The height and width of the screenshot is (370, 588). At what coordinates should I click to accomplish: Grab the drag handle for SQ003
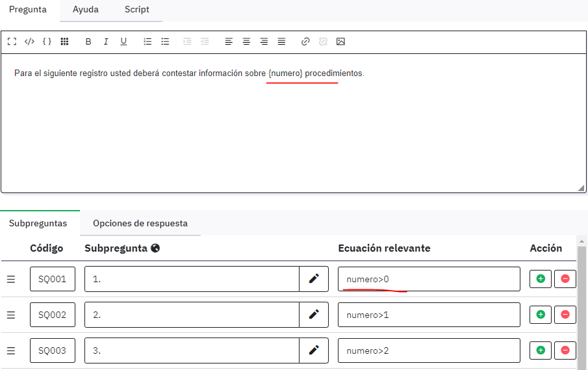click(x=11, y=350)
